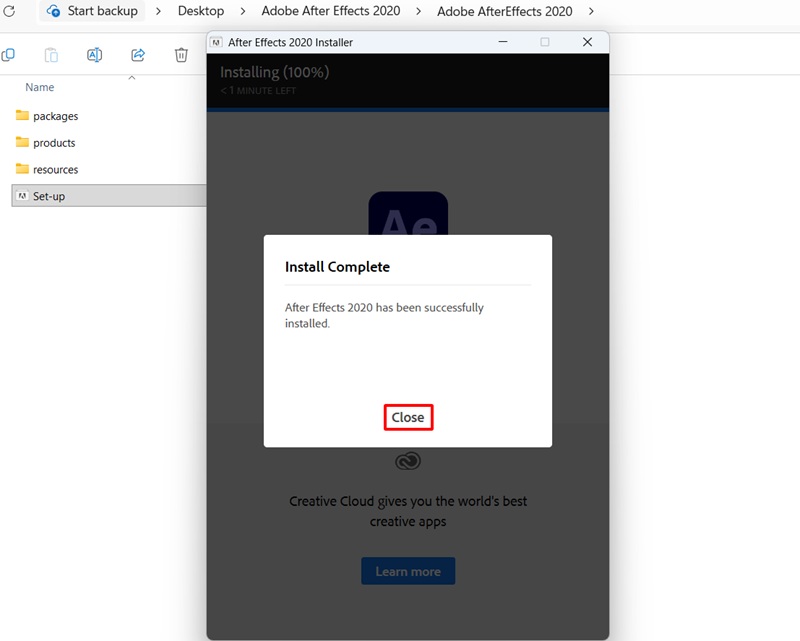Click the Share icon in Explorer toolbar
The width and height of the screenshot is (800, 641).
[138, 55]
